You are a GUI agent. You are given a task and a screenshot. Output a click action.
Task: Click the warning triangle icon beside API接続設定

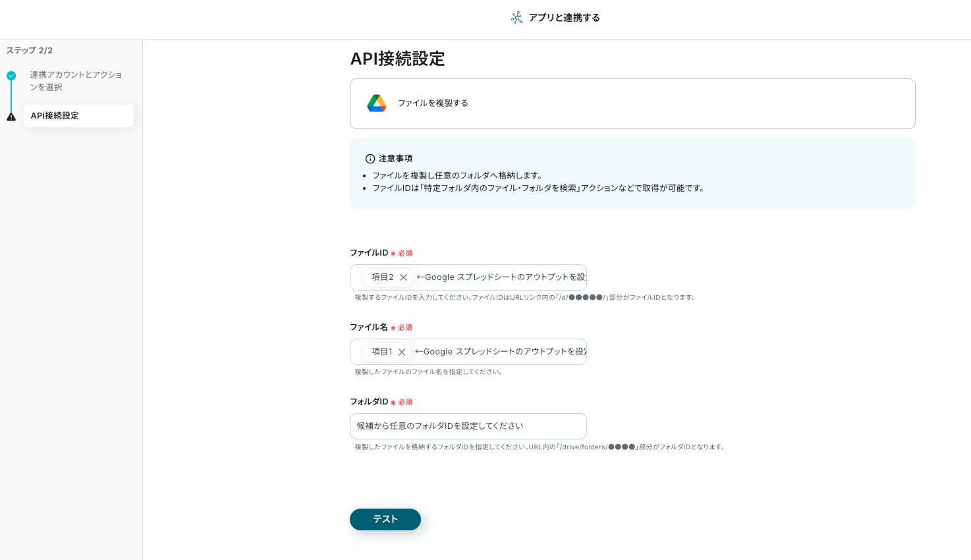(11, 117)
